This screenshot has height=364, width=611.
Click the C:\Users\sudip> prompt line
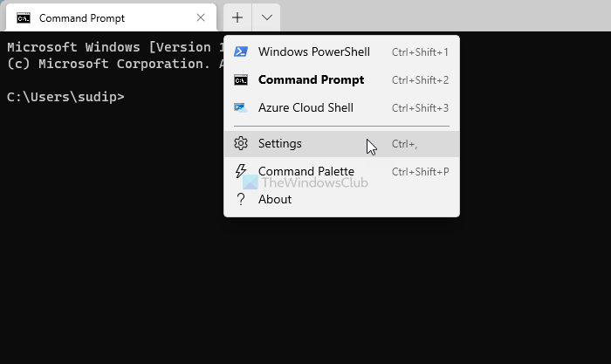tap(65, 96)
